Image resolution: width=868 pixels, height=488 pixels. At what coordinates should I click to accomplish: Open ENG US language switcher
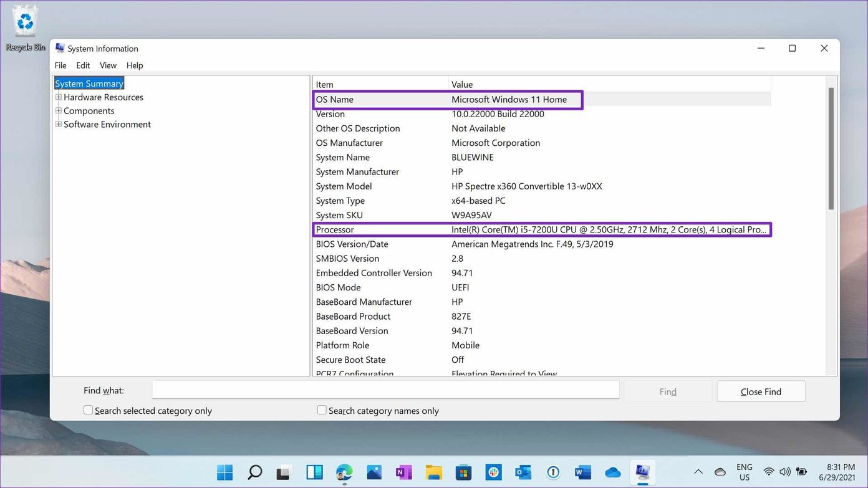pos(744,472)
